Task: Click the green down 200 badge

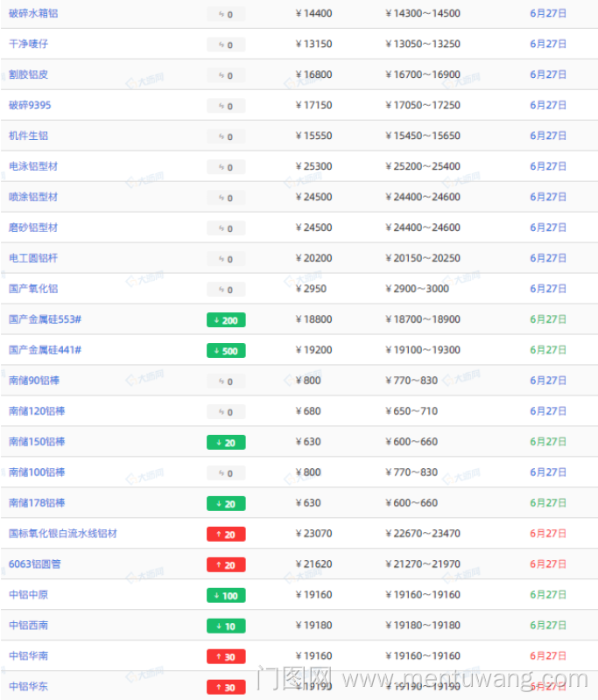Action: tap(226, 320)
